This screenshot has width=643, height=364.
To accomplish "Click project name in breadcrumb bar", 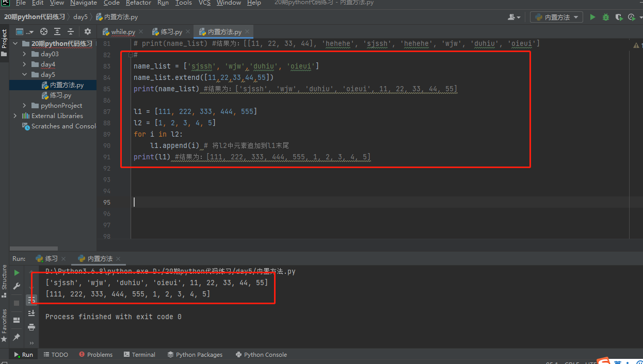I will [x=34, y=17].
